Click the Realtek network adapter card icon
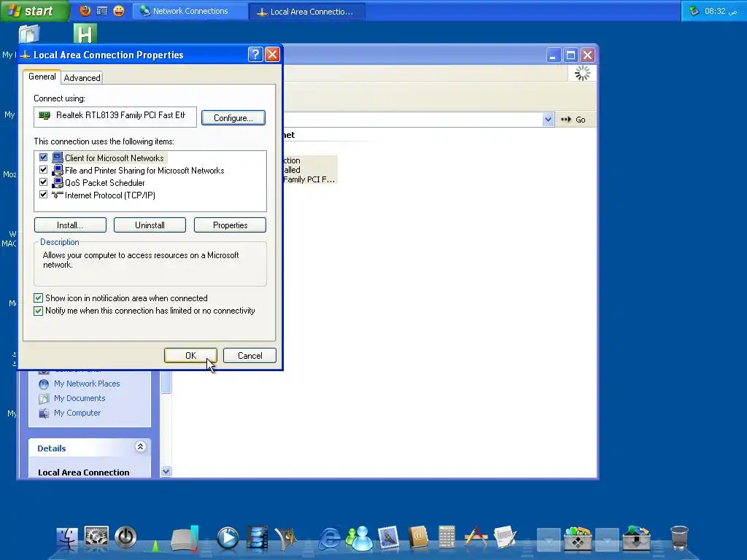This screenshot has height=560, width=747. (44, 115)
